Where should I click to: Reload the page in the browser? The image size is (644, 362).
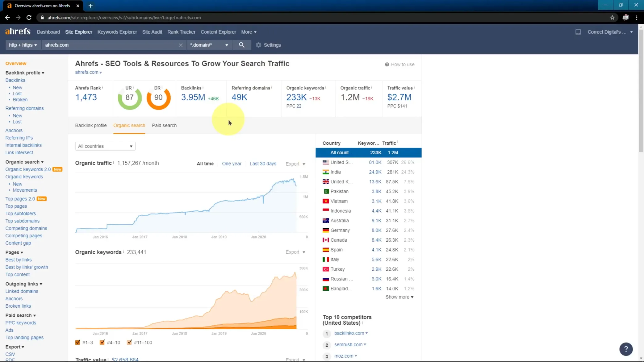tap(29, 18)
